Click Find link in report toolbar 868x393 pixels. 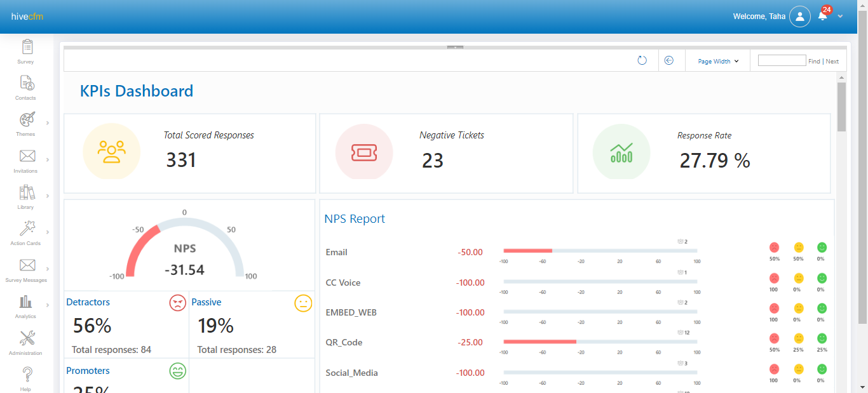point(814,62)
